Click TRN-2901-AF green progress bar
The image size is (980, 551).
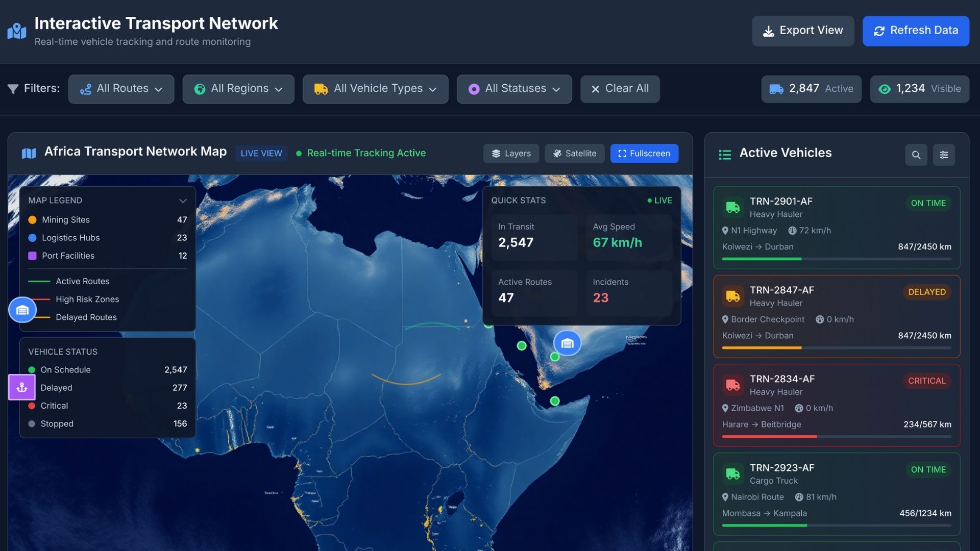[x=762, y=259]
